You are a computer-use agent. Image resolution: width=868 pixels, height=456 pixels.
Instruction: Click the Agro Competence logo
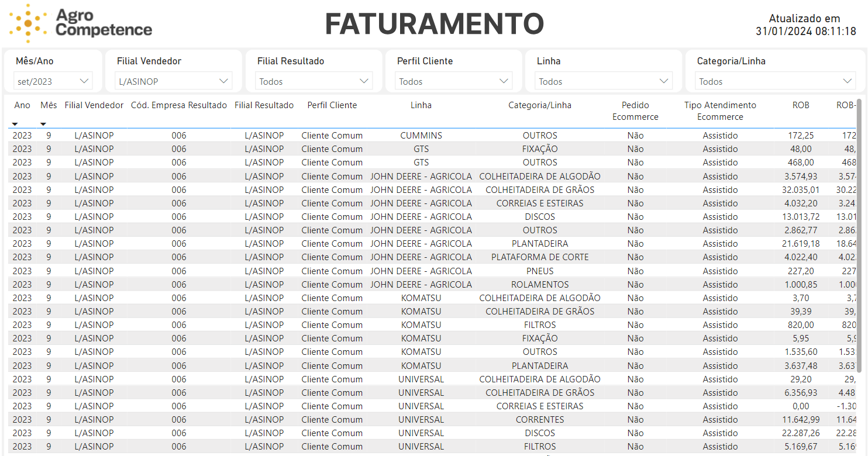tap(81, 23)
